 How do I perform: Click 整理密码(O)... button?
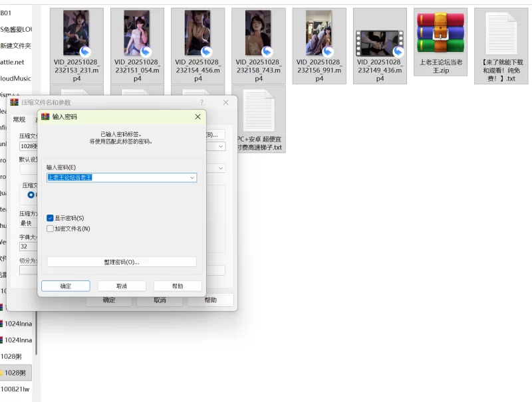(x=122, y=262)
